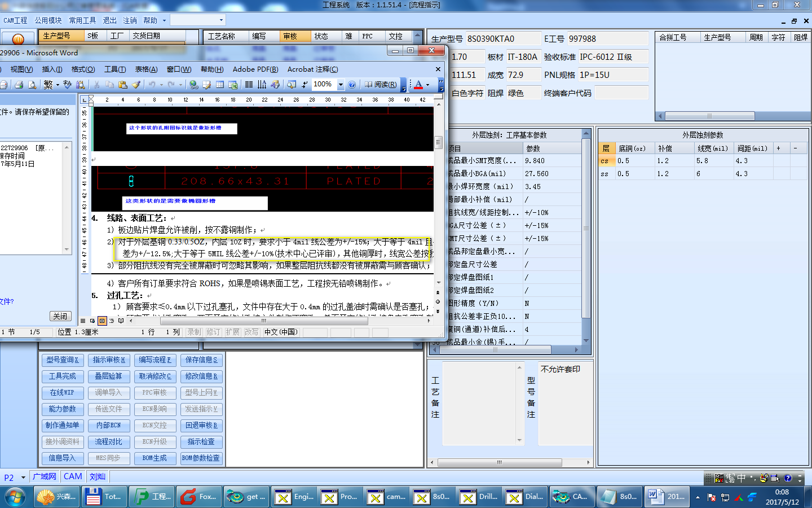
Task: Click the Copy icon in Word toolbar
Action: 109,85
